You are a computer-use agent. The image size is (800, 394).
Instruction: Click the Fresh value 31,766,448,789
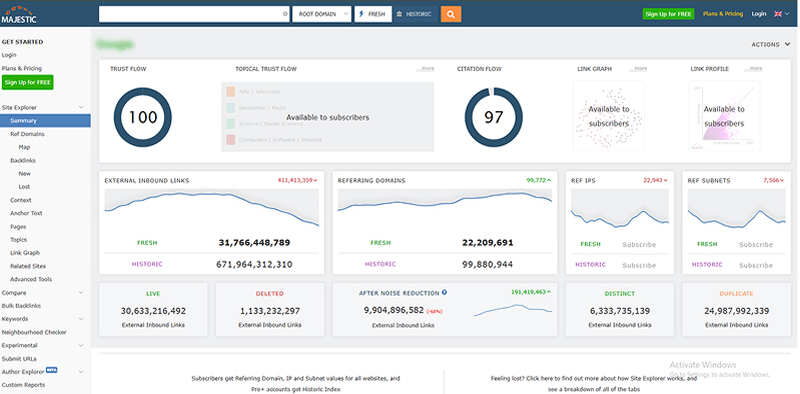tap(255, 243)
